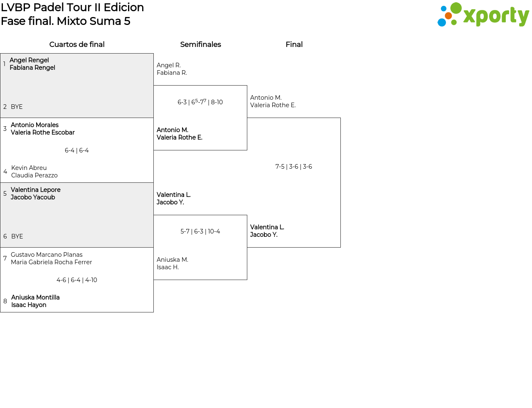Screen dimensions: 532x408
Task: Click the xporty logo
Action: tap(483, 15)
